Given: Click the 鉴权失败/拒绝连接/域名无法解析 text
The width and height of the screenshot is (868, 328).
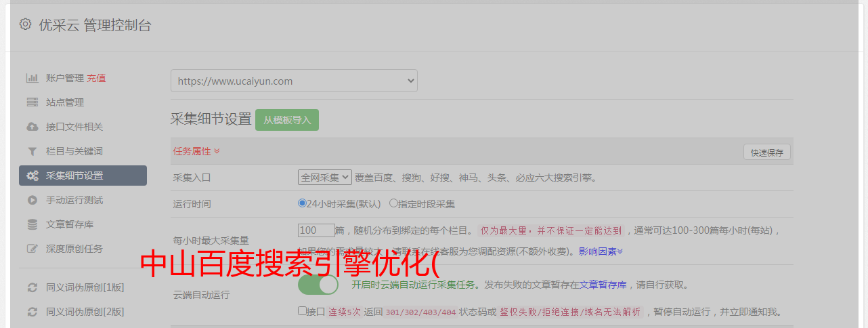Looking at the screenshot, I should pyautogui.click(x=570, y=312).
